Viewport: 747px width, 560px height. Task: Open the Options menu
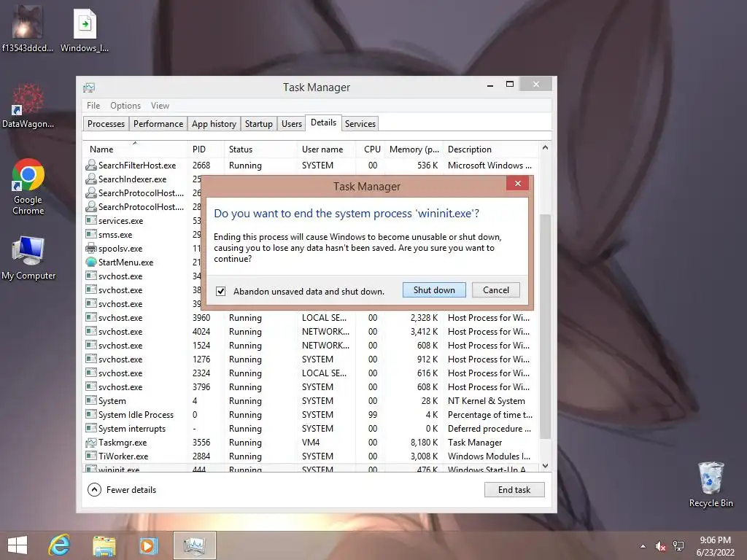pyautogui.click(x=125, y=106)
